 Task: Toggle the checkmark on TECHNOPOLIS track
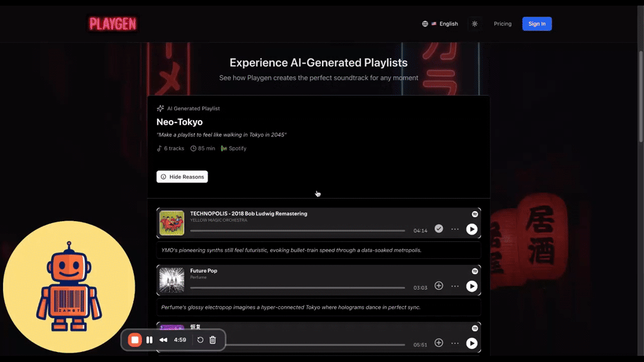(438, 229)
